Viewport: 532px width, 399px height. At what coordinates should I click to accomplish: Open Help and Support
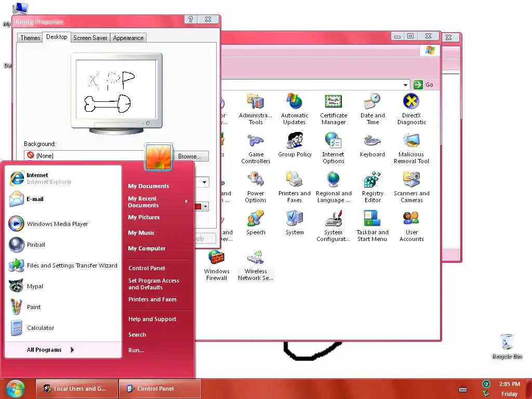[x=152, y=319]
